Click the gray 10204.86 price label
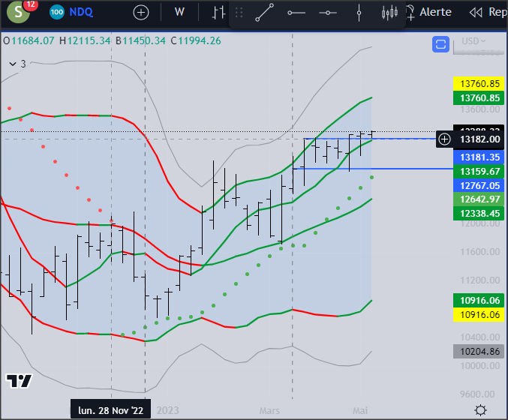Image resolution: width=508 pixels, height=420 pixels. (479, 351)
